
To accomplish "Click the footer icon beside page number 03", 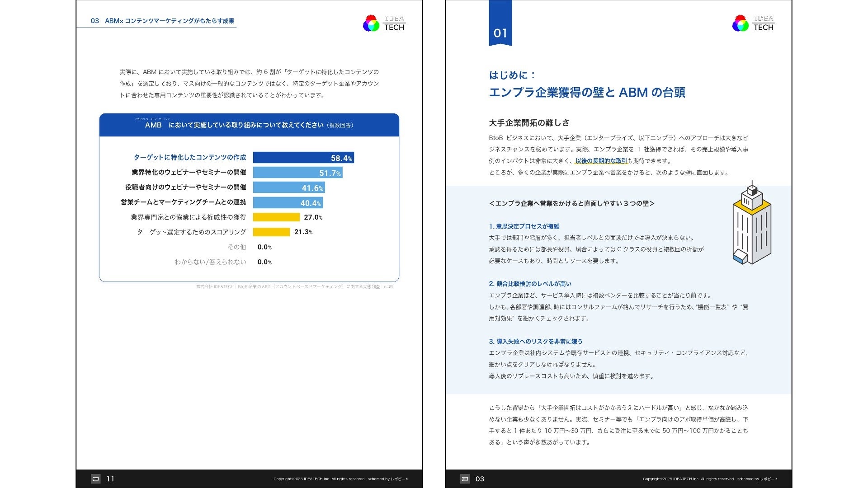I will click(x=465, y=479).
